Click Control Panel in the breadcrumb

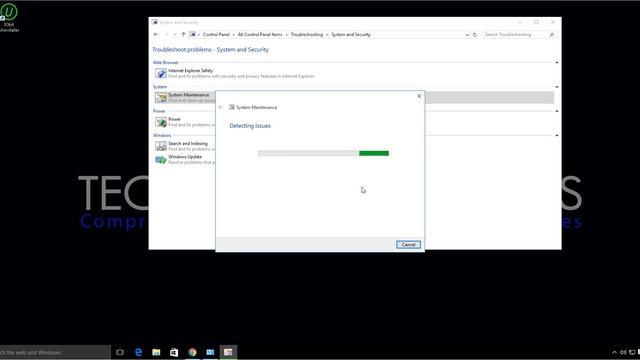(x=216, y=35)
